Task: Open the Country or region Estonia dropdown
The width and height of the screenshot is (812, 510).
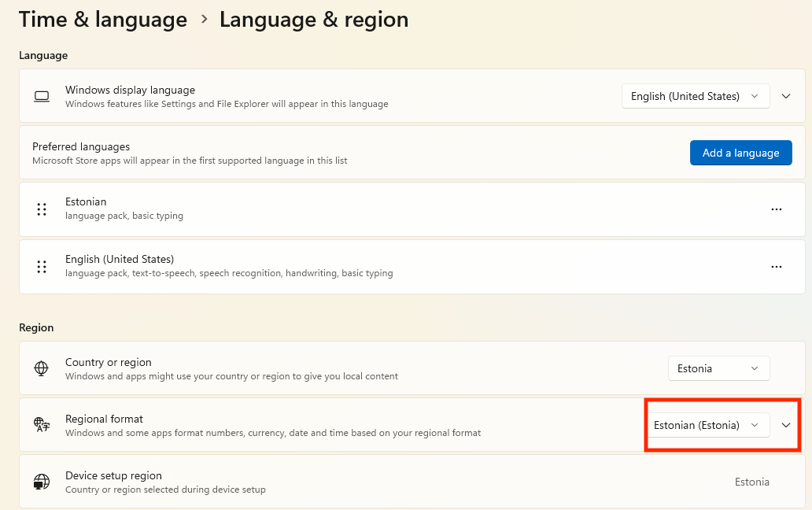Action: (x=718, y=368)
